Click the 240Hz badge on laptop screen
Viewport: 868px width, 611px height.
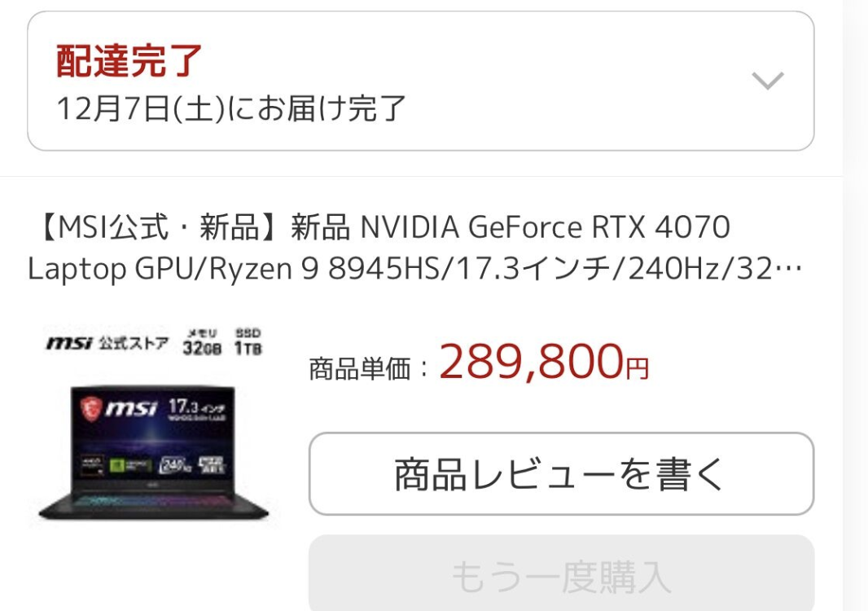(x=175, y=464)
